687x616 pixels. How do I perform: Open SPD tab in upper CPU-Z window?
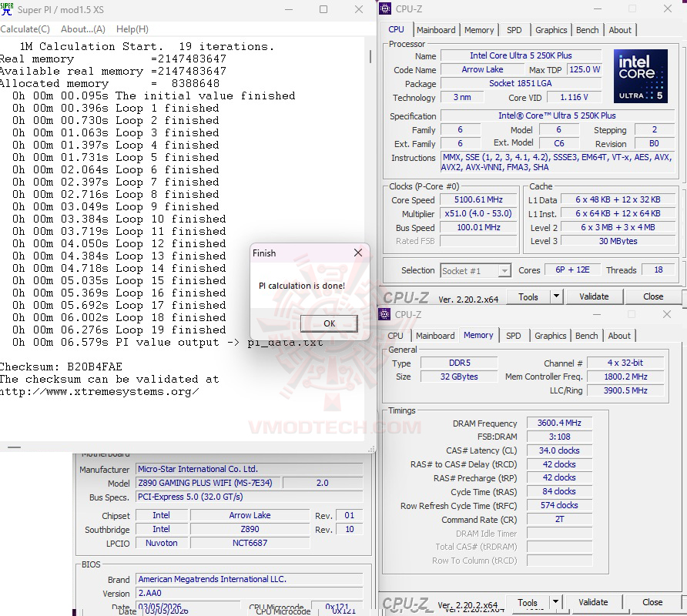pyautogui.click(x=514, y=30)
